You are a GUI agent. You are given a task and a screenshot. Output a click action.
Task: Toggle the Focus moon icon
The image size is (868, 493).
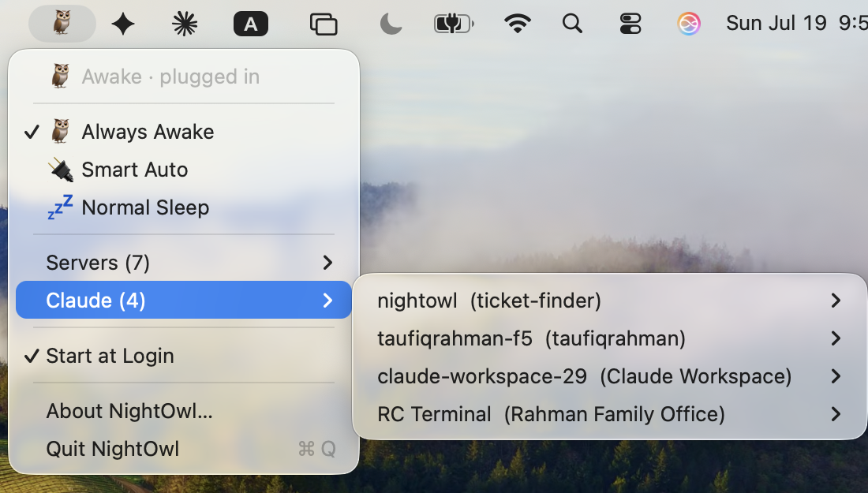point(391,24)
